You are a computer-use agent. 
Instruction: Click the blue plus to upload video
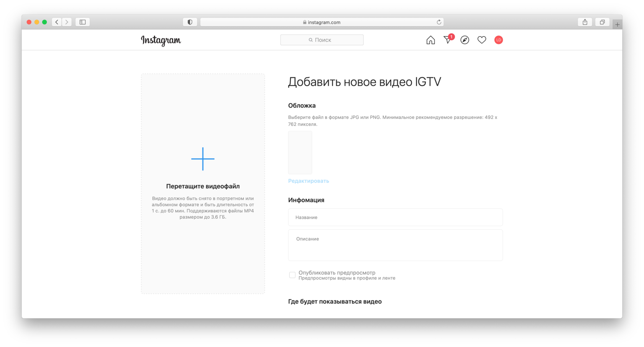tap(203, 159)
